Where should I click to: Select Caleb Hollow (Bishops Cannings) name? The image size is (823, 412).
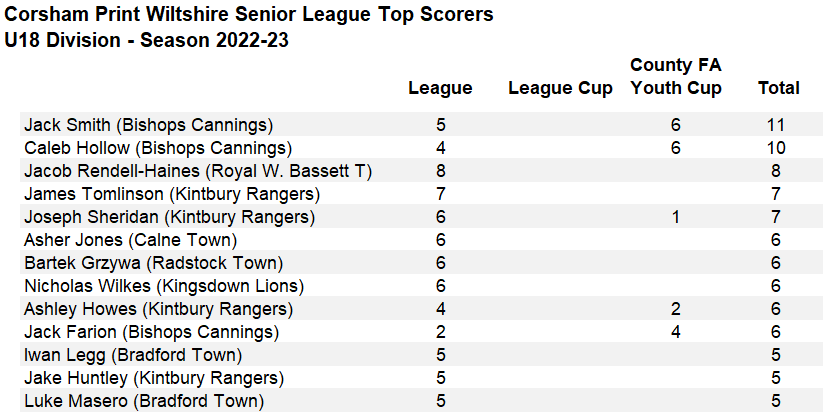158,148
